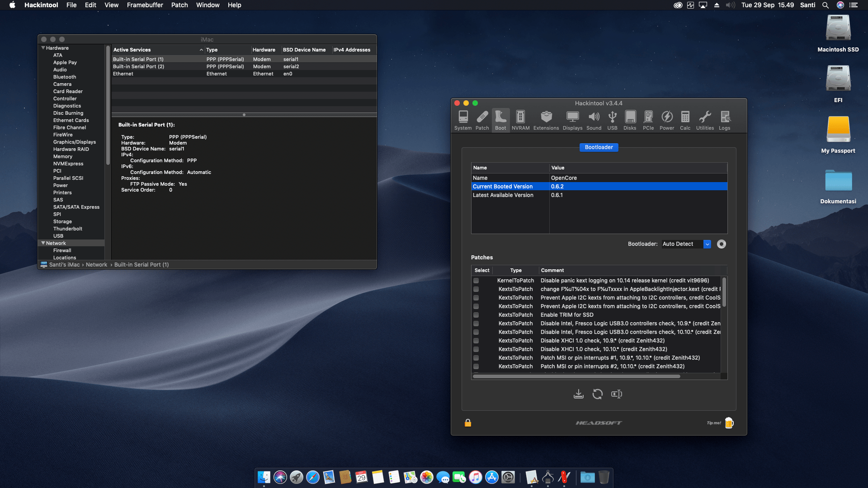868x488 pixels.
Task: Click the 'Tip me!' beer button
Action: coord(729,423)
